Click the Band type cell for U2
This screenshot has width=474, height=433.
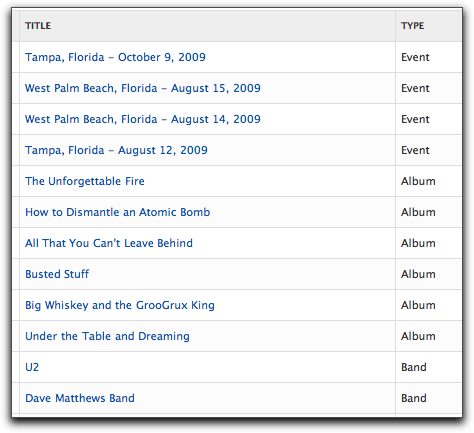coord(414,367)
